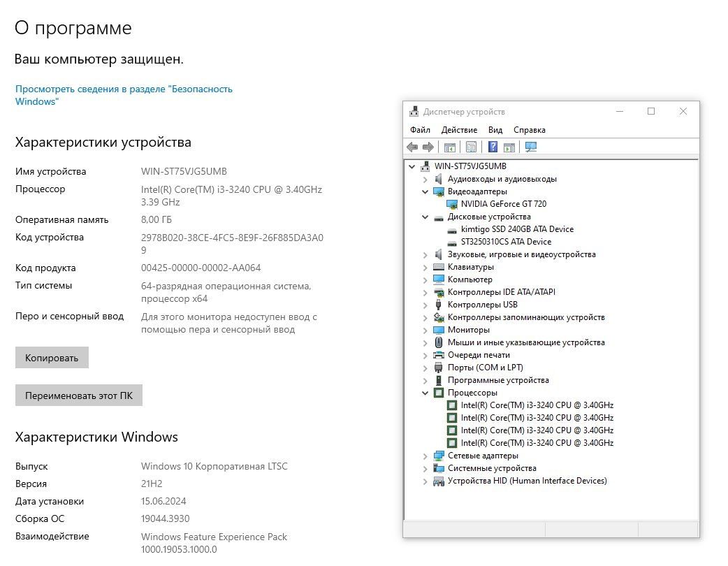Expand the Клавиатуры category

[x=425, y=268]
